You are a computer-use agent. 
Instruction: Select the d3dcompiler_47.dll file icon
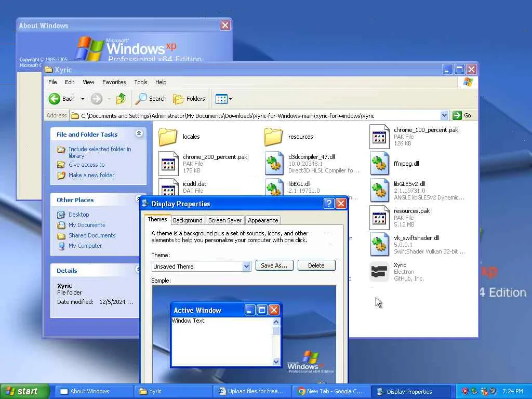point(274,164)
